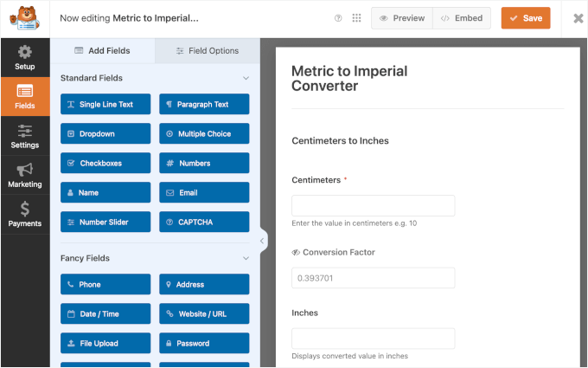Click into the Centimeters input box
Screen dimensions: 588x368
pos(373,205)
